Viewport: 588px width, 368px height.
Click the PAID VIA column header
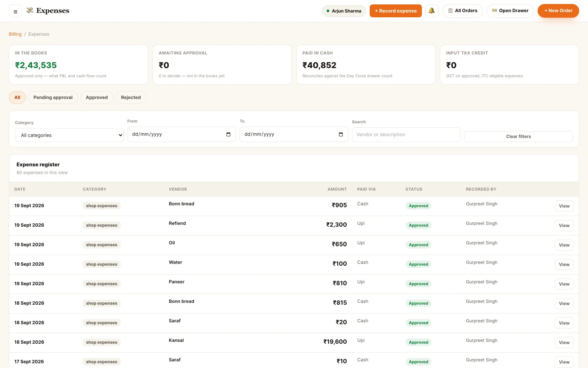point(366,189)
